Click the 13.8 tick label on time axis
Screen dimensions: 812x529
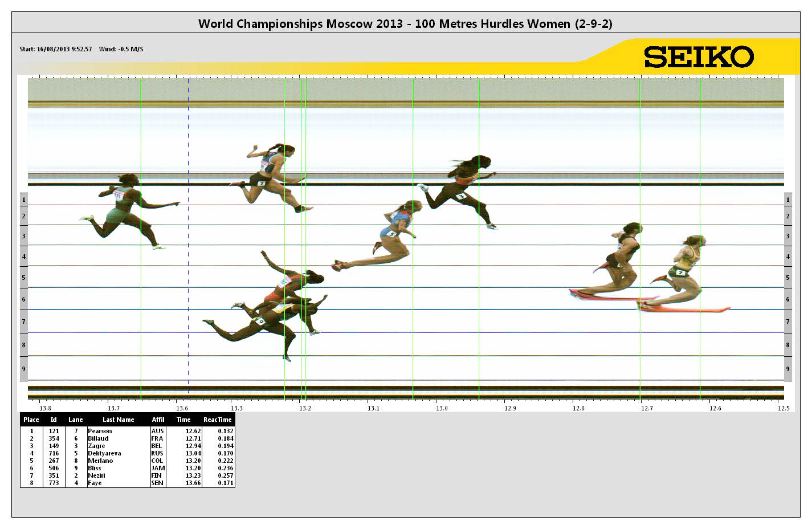[45, 408]
